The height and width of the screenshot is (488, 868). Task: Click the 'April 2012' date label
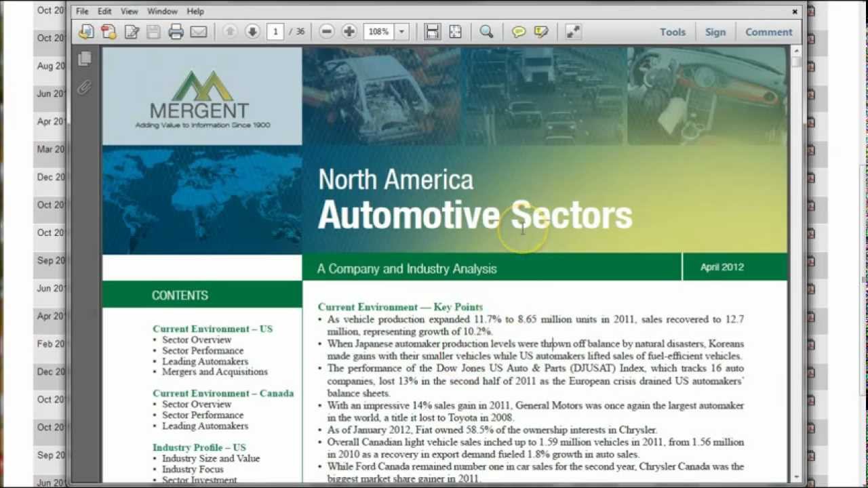coord(722,267)
